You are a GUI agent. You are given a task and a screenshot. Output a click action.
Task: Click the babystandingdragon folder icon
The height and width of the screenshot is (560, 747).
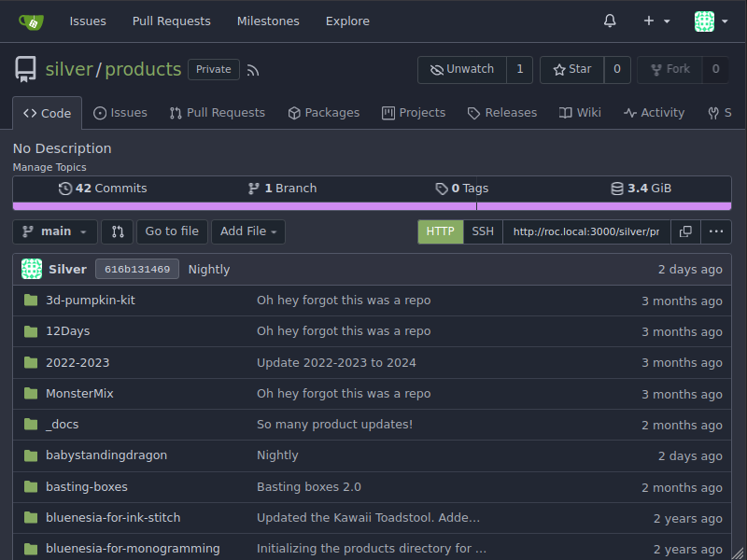(x=31, y=455)
